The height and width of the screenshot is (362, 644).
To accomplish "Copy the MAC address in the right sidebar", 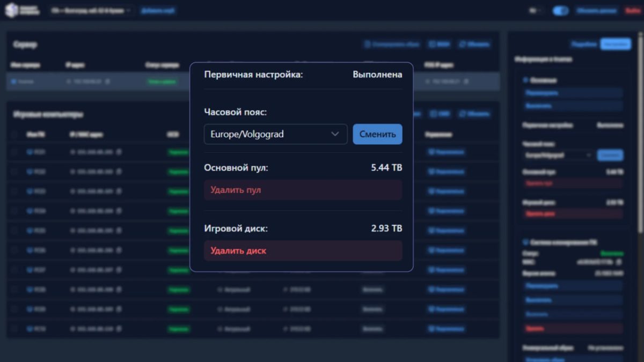I will 619,262.
